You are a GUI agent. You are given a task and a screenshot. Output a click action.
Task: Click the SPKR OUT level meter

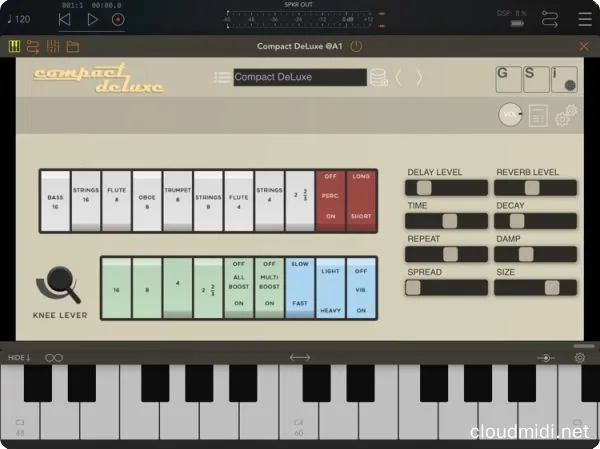point(300,19)
